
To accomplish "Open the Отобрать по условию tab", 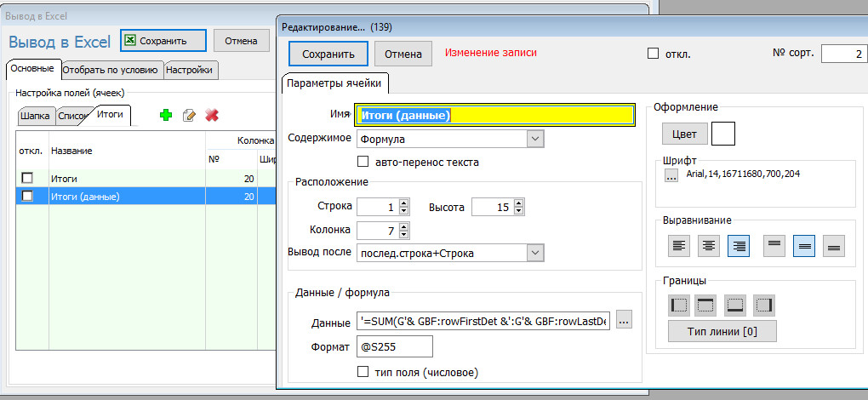I will point(111,70).
